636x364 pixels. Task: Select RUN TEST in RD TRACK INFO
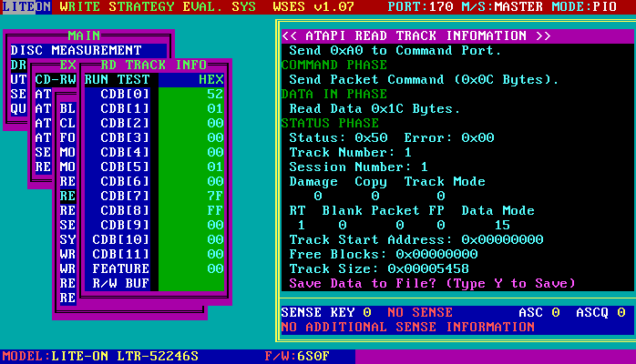pos(116,79)
